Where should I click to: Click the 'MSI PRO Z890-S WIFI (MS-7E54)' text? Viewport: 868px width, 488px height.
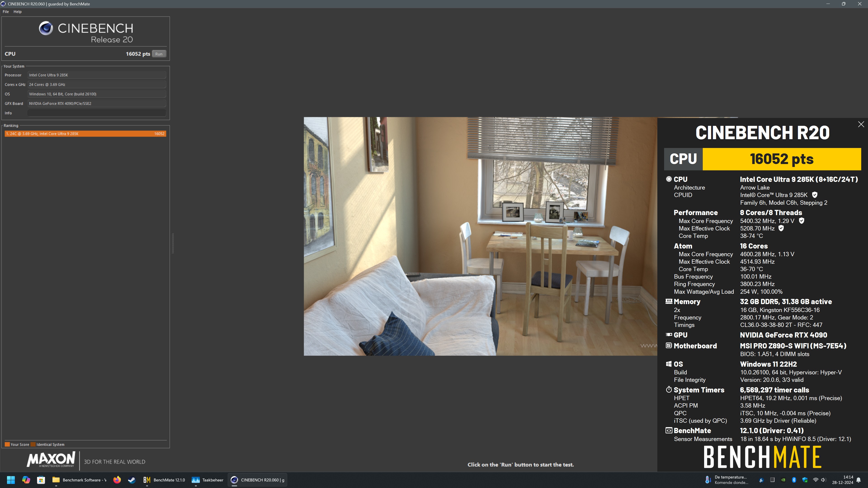tap(793, 345)
